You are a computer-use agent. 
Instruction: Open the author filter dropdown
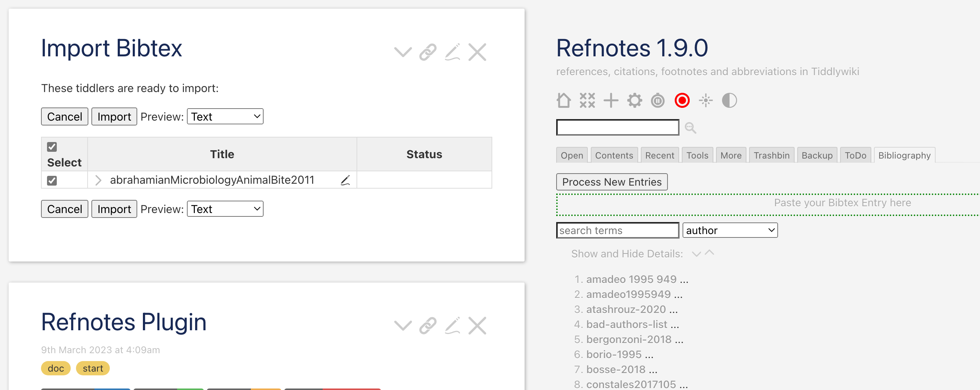point(730,230)
